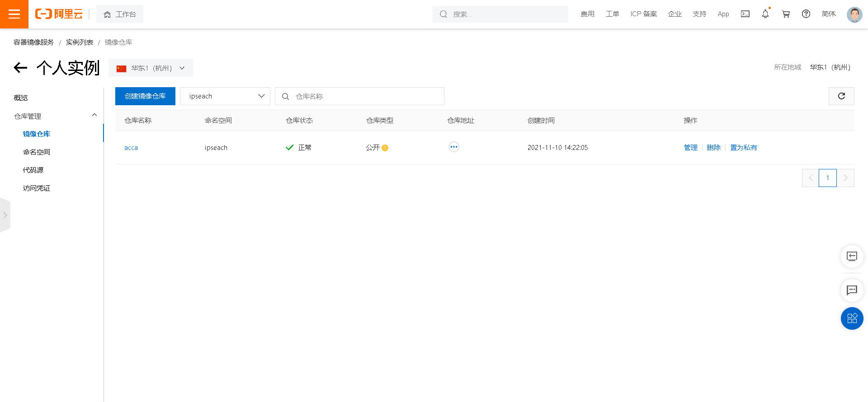The height and width of the screenshot is (402, 868).
Task: Open the help question mark icon
Action: [x=806, y=14]
